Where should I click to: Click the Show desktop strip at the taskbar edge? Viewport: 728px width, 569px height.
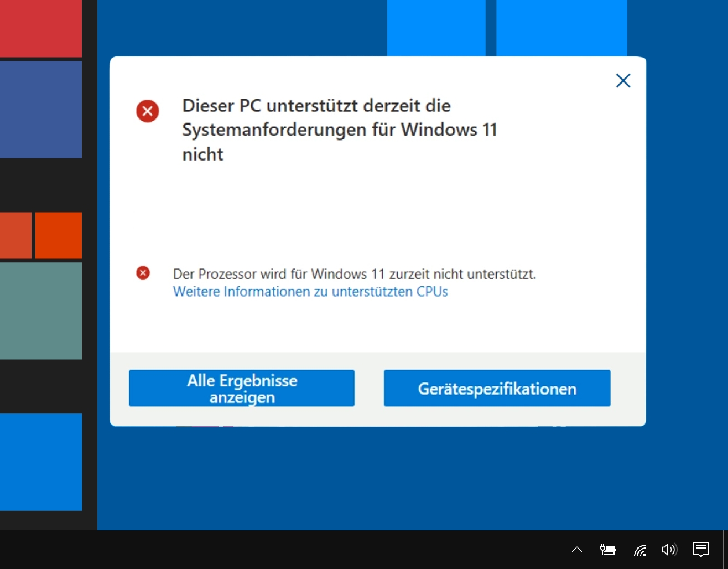click(725, 550)
